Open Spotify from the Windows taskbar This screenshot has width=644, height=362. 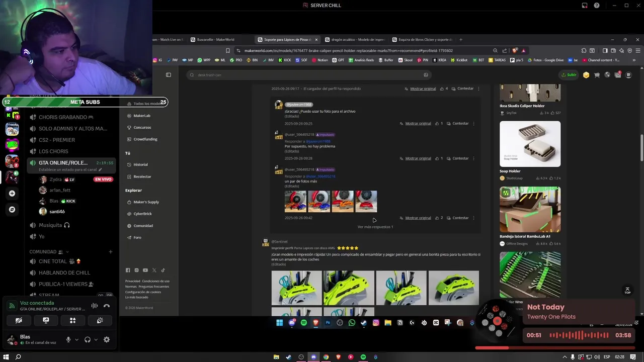pos(363,357)
